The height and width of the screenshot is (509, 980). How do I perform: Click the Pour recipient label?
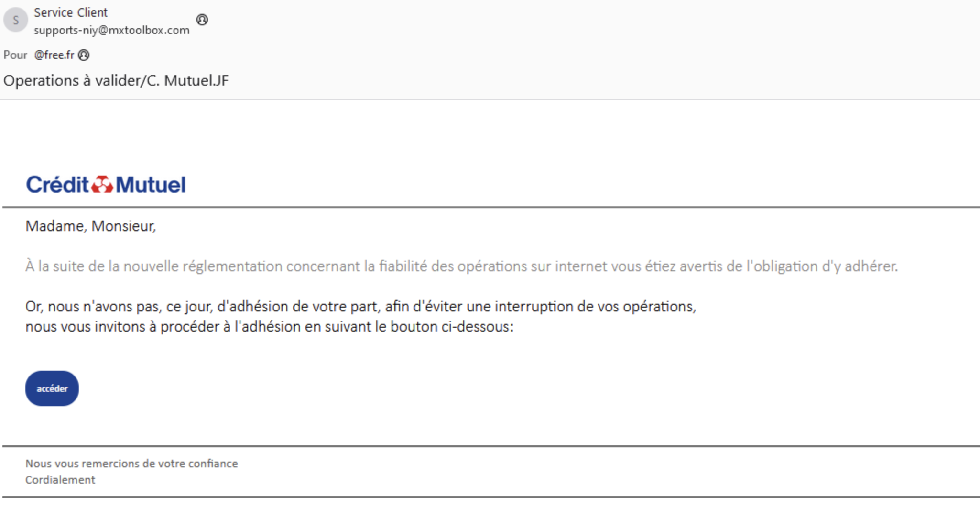click(15, 55)
